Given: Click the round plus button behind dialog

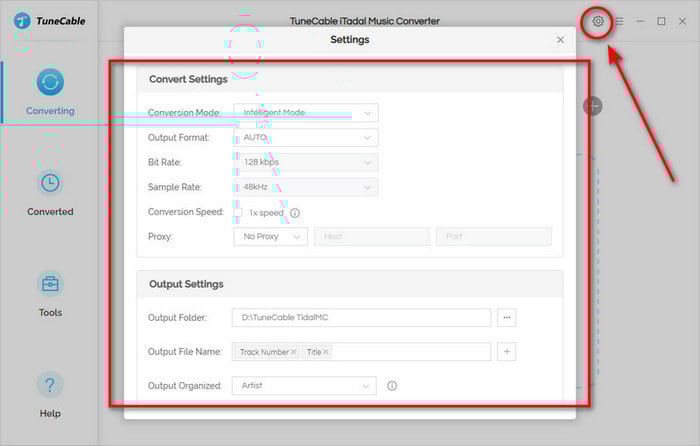Looking at the screenshot, I should click(593, 106).
